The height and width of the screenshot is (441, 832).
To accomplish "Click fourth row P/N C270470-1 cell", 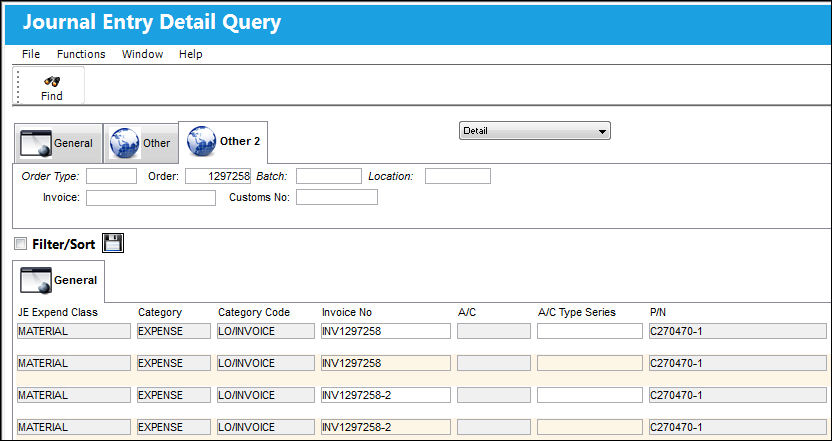I will pos(738,427).
